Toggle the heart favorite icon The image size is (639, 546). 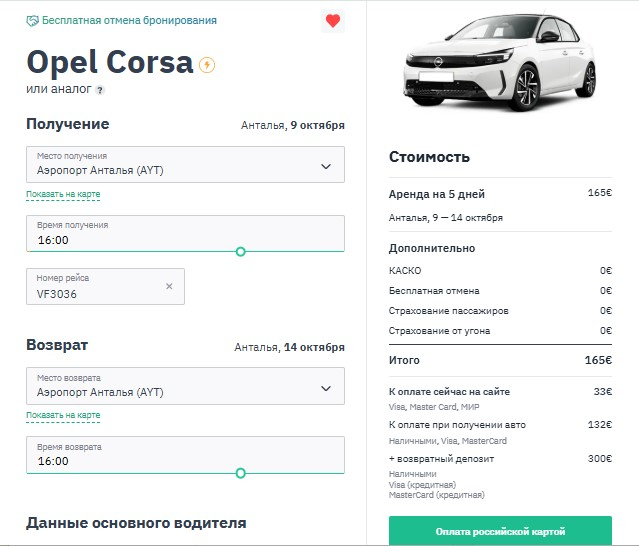[333, 21]
